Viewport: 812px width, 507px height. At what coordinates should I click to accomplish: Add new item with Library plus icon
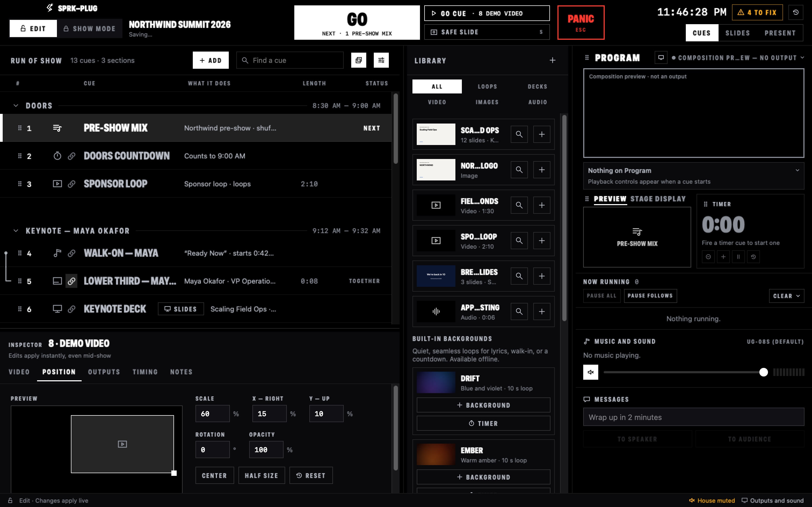pos(553,60)
